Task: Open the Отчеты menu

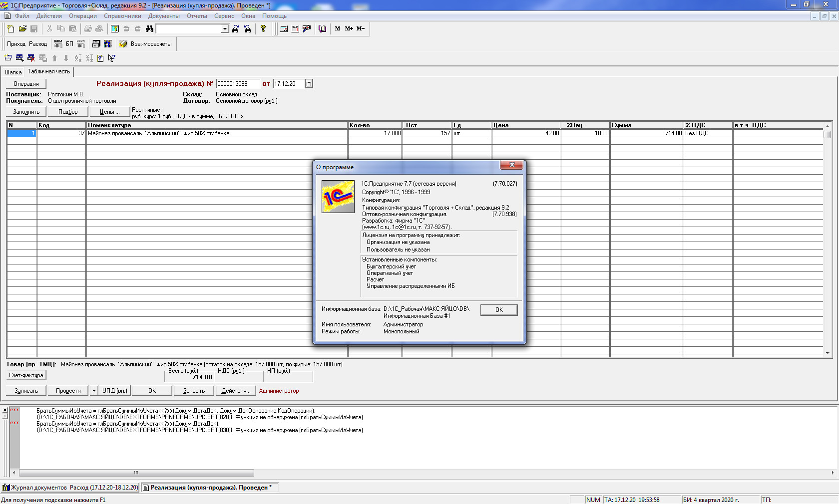Action: (197, 16)
